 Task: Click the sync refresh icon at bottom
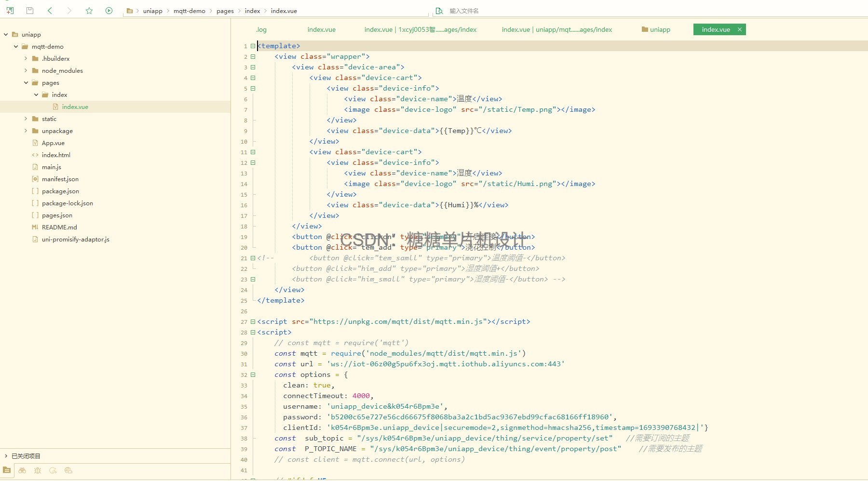(x=53, y=470)
